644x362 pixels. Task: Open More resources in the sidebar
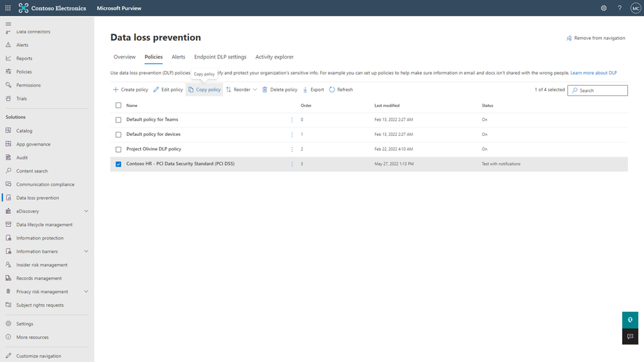[32, 338]
